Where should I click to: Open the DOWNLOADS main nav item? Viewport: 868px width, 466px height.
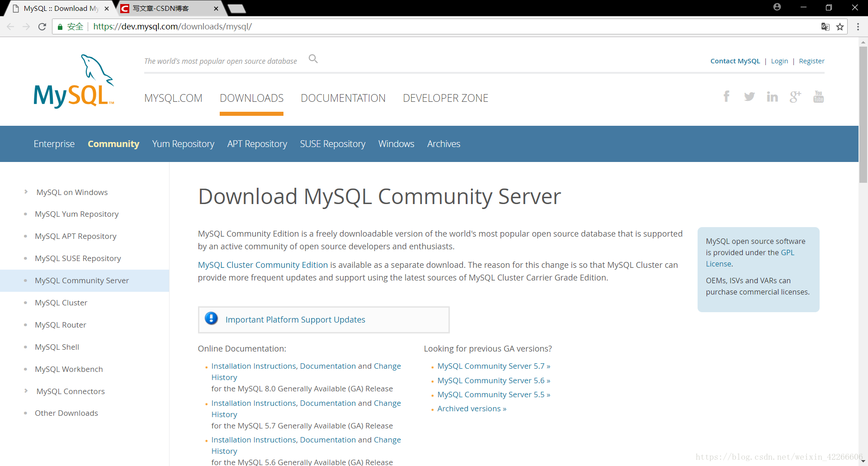[251, 98]
